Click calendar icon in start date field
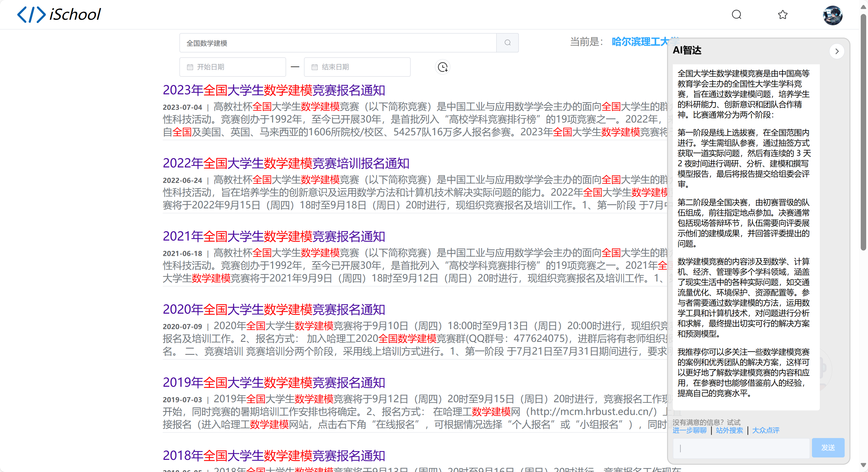868x472 pixels. [x=190, y=67]
